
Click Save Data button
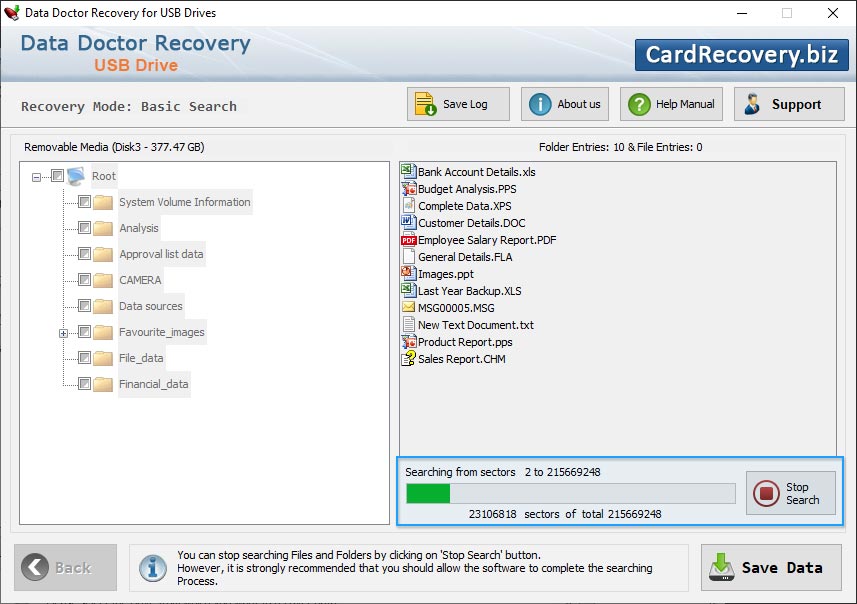pyautogui.click(x=771, y=567)
